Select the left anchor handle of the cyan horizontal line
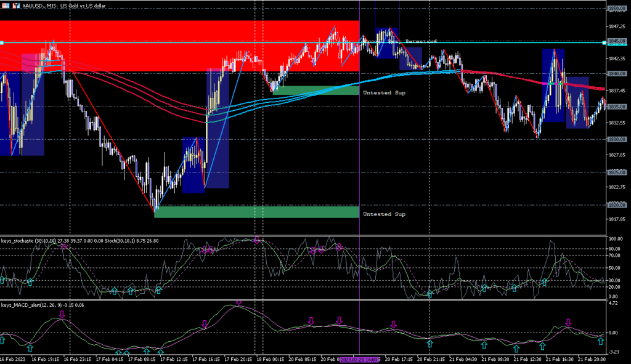Screen dimensions: 631x364 pos(2,42)
